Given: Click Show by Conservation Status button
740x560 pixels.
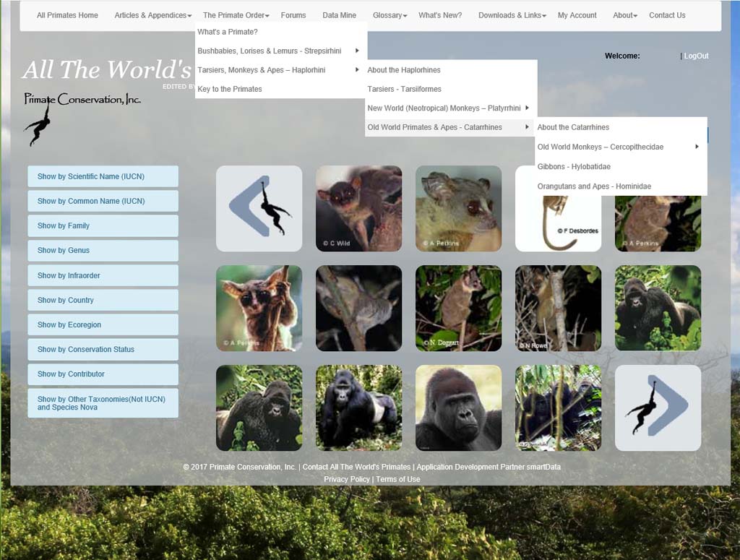Looking at the screenshot, I should (103, 349).
